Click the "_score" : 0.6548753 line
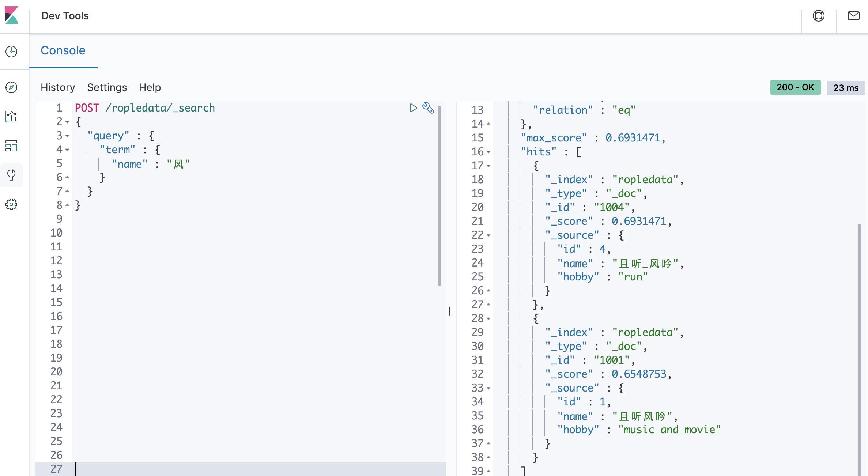Screen dimensions: 868x476 click(608, 374)
